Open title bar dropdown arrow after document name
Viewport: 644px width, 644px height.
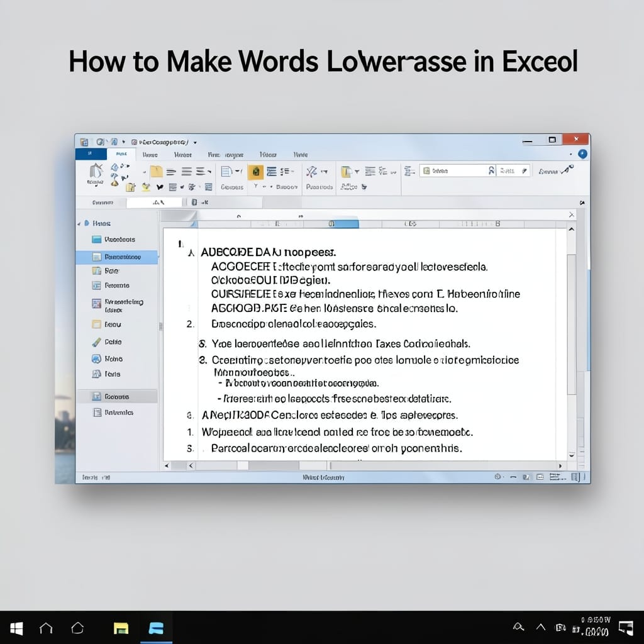tap(195, 143)
